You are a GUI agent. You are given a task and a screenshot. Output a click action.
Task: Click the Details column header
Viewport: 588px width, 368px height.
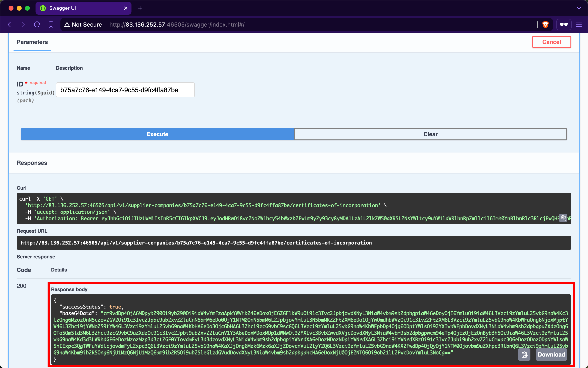[x=59, y=270]
